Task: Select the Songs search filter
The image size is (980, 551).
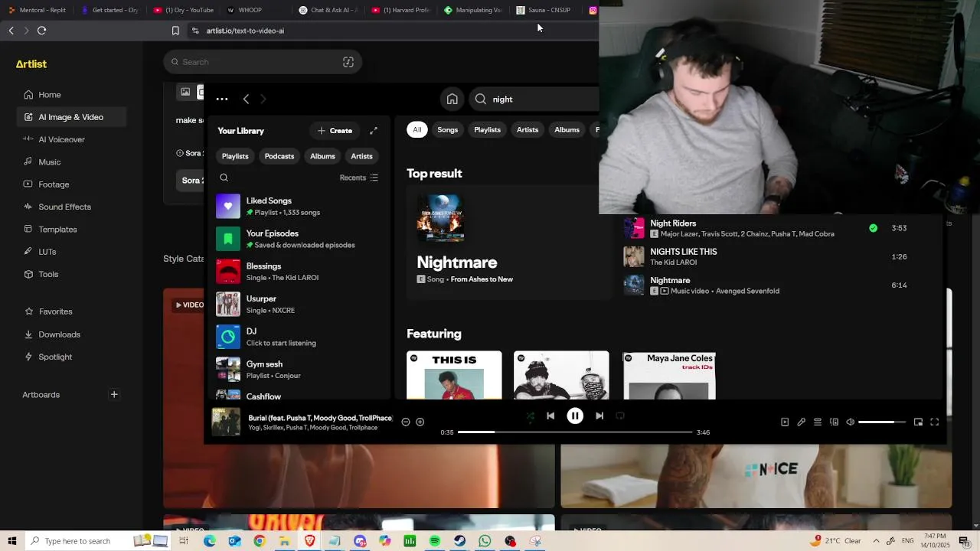Action: tap(448, 130)
